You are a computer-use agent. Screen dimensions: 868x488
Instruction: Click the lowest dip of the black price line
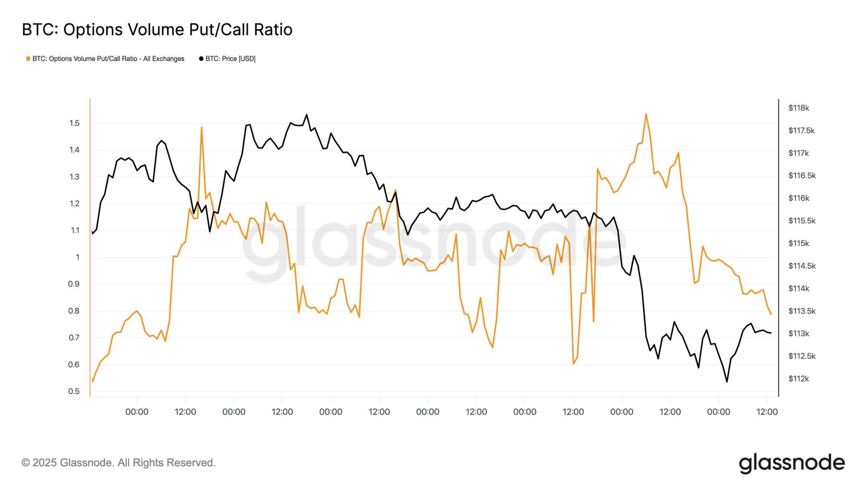click(x=727, y=382)
